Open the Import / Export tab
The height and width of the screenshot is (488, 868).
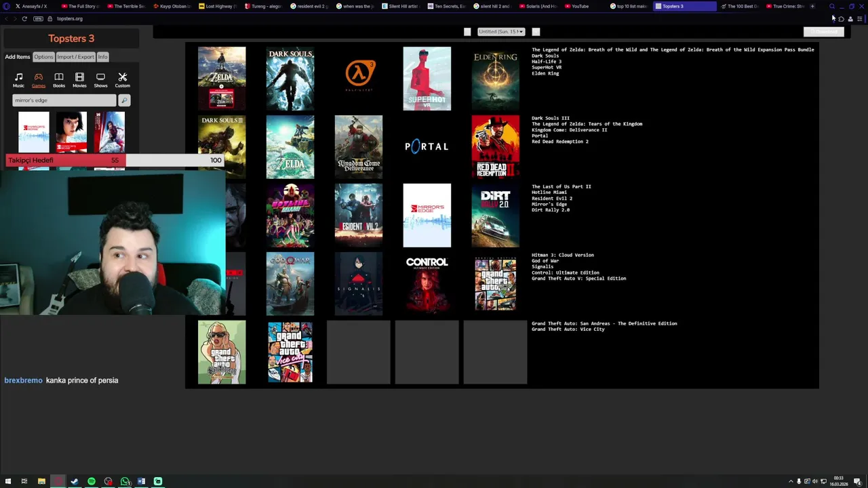[x=75, y=57]
